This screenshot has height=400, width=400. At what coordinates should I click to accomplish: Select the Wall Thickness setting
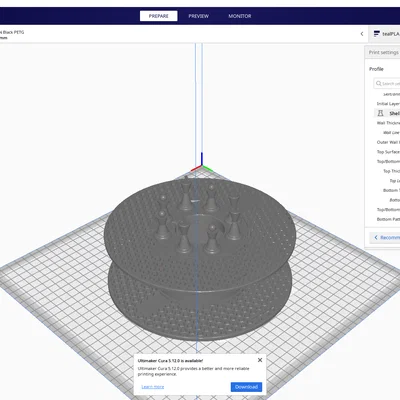(388, 123)
